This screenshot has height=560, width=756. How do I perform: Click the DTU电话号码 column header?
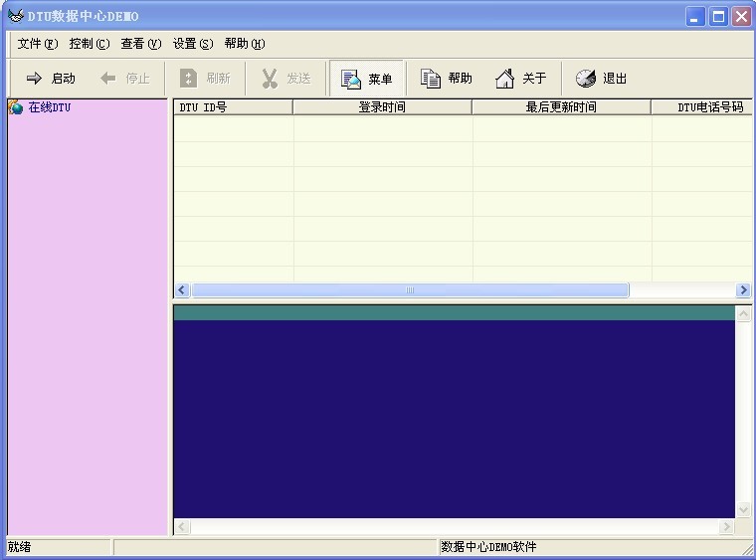coord(701,107)
